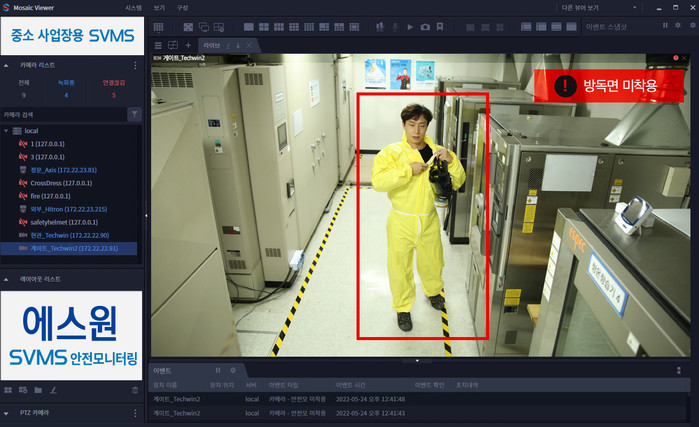
Task: Open the 시스템 menu
Action: coord(133,7)
